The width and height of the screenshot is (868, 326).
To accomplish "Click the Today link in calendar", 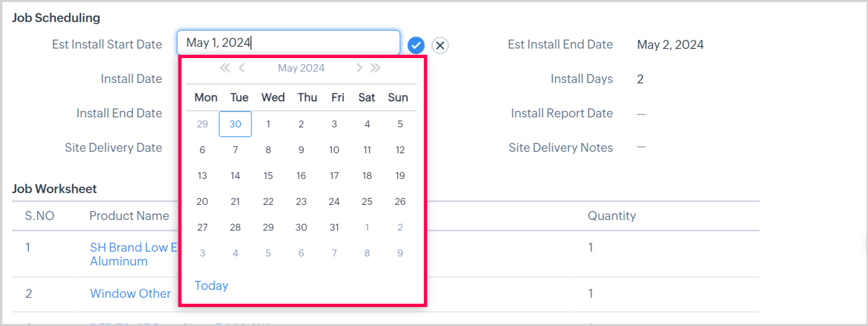I will (x=211, y=285).
